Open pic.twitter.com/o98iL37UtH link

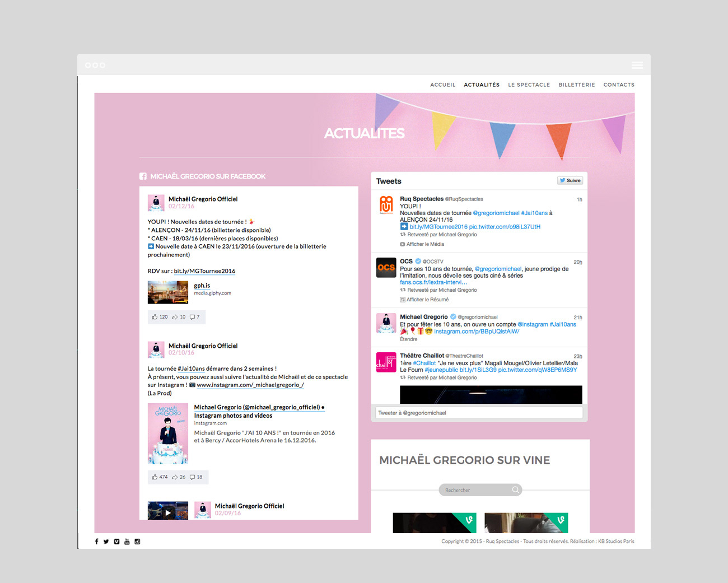505,227
